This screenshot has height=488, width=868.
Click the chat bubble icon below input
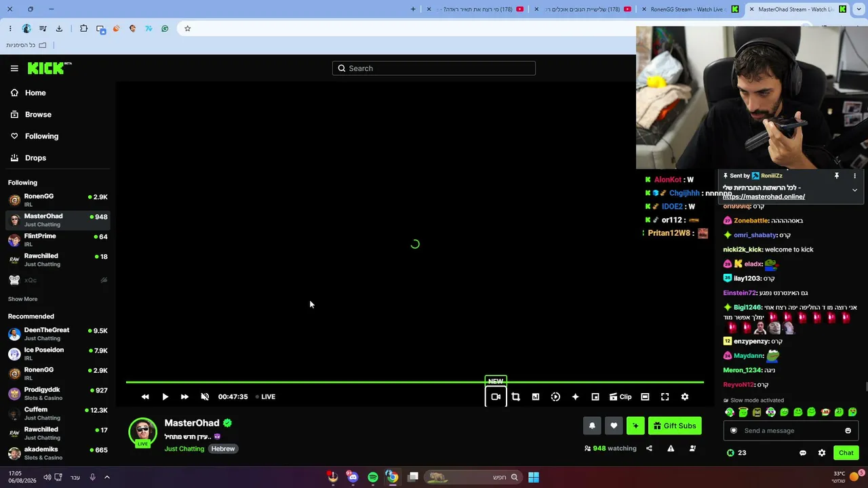(x=803, y=453)
